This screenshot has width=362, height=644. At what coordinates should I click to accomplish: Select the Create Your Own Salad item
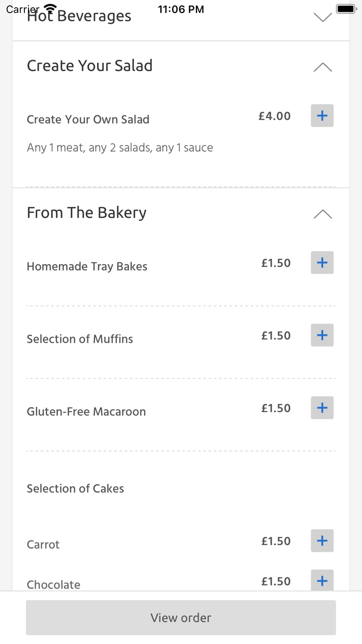point(88,120)
